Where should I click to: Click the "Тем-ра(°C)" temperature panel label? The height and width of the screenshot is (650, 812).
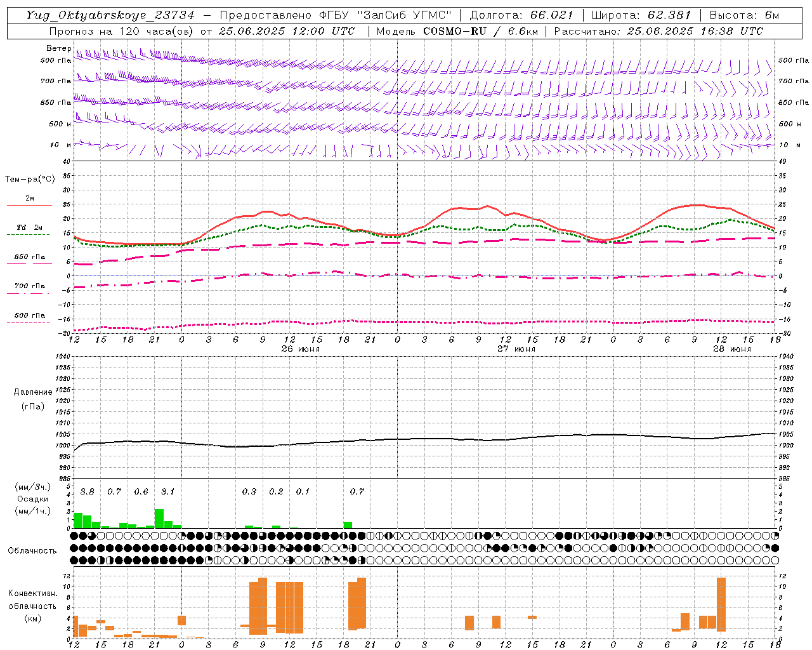pos(30,180)
